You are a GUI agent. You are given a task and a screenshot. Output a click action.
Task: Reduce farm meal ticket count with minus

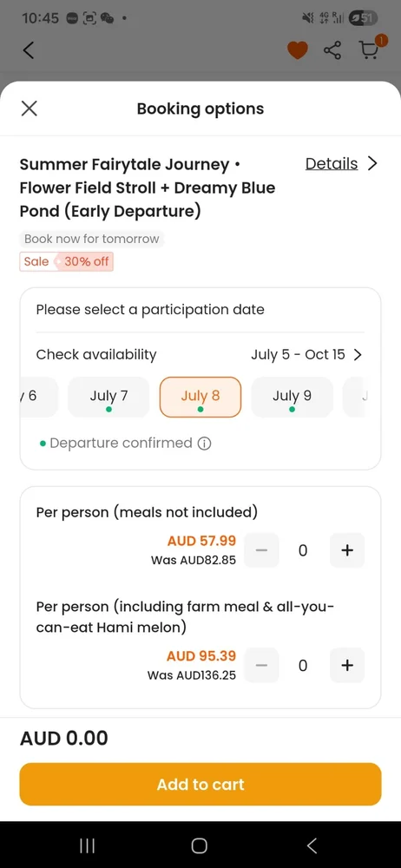click(x=262, y=665)
